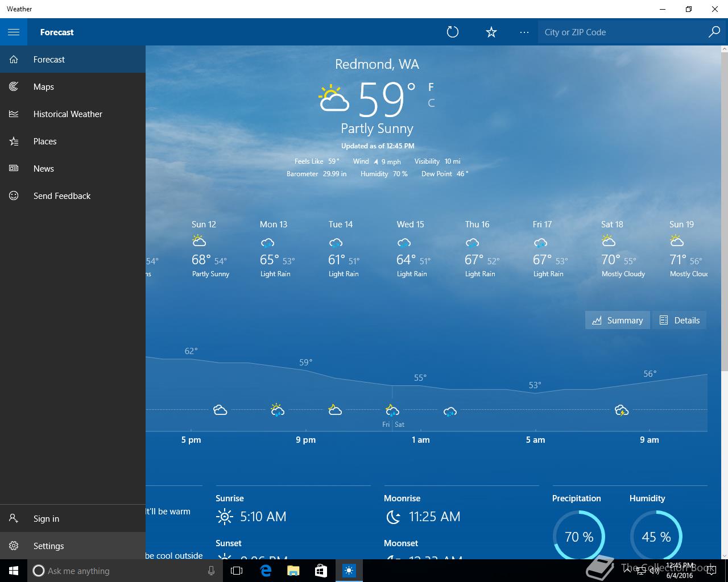Switch hourly view to Details
Viewport: 728px width, 582px height.
pos(679,320)
